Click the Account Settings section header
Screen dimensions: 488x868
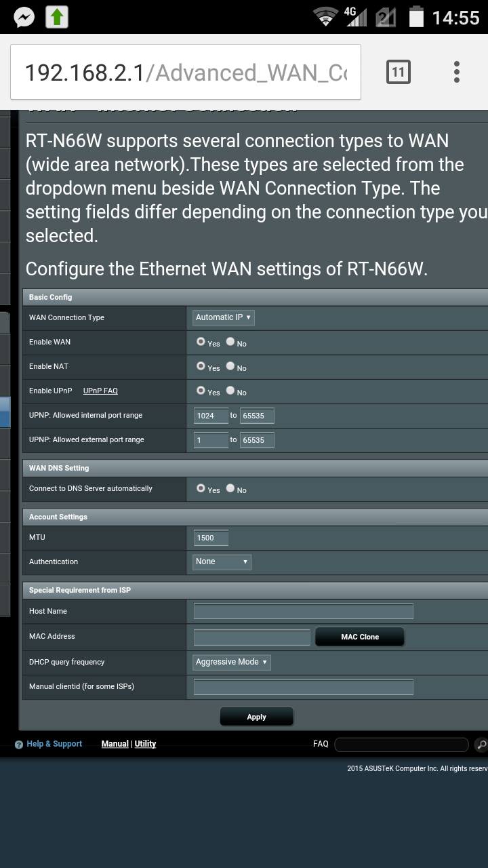point(255,517)
